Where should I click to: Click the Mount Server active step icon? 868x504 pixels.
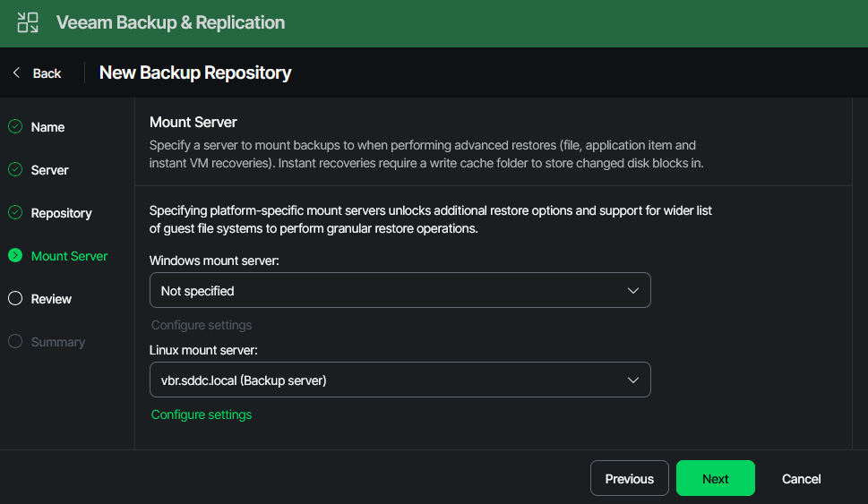[15, 256]
